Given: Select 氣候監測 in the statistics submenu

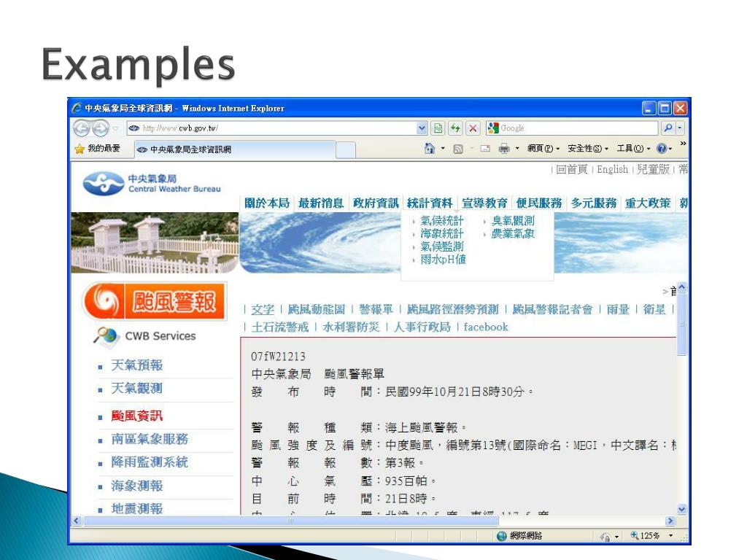Looking at the screenshot, I should pos(441,246).
